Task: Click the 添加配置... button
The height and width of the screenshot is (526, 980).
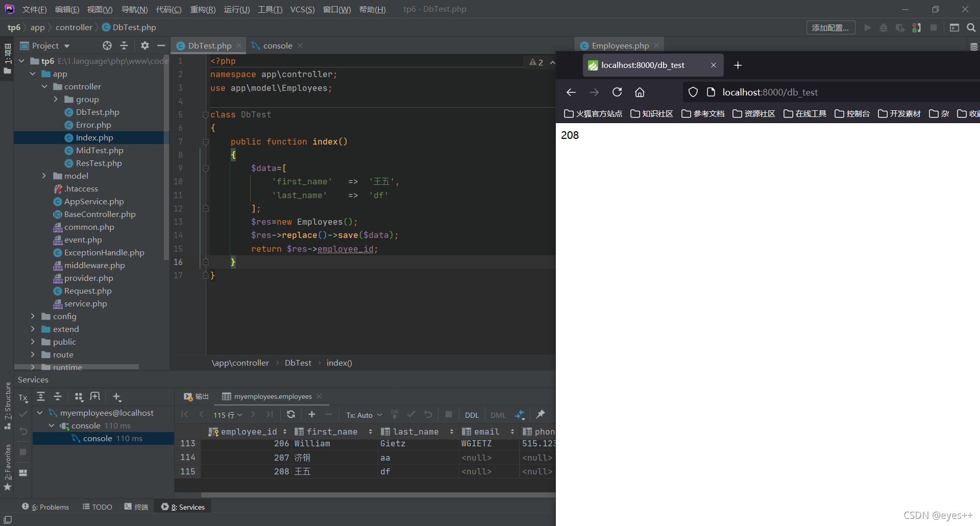Action: [830, 28]
